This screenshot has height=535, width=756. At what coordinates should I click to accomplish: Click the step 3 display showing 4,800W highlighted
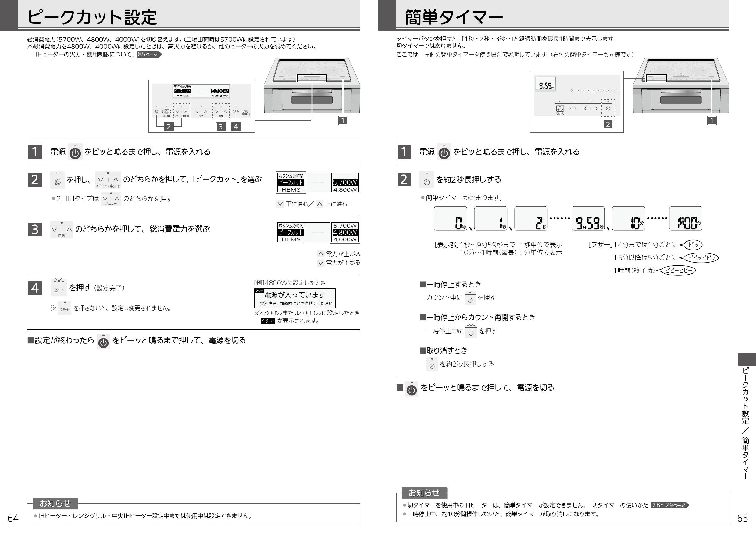coord(318,232)
